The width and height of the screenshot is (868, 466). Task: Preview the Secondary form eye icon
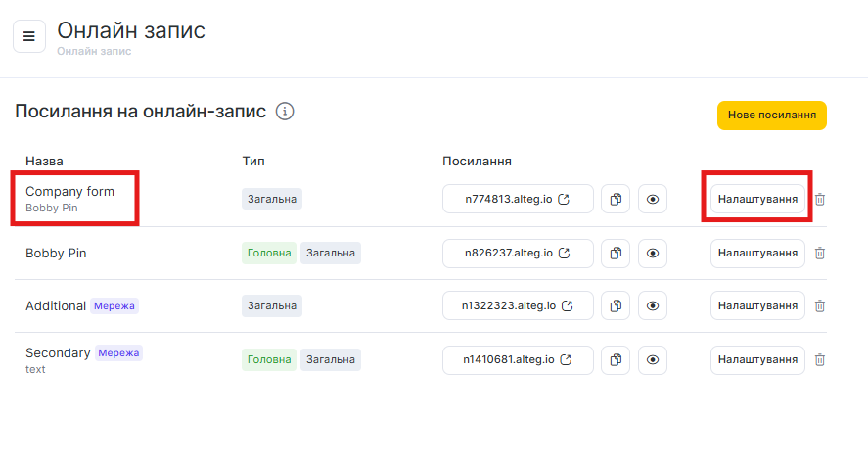point(653,360)
